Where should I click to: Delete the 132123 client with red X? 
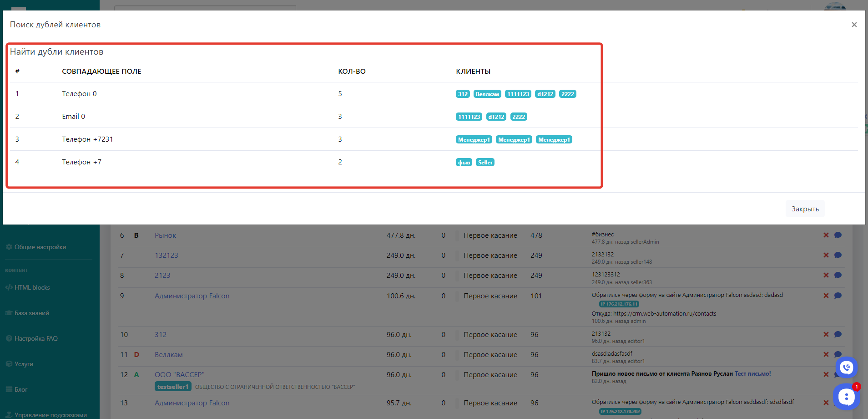click(x=826, y=255)
